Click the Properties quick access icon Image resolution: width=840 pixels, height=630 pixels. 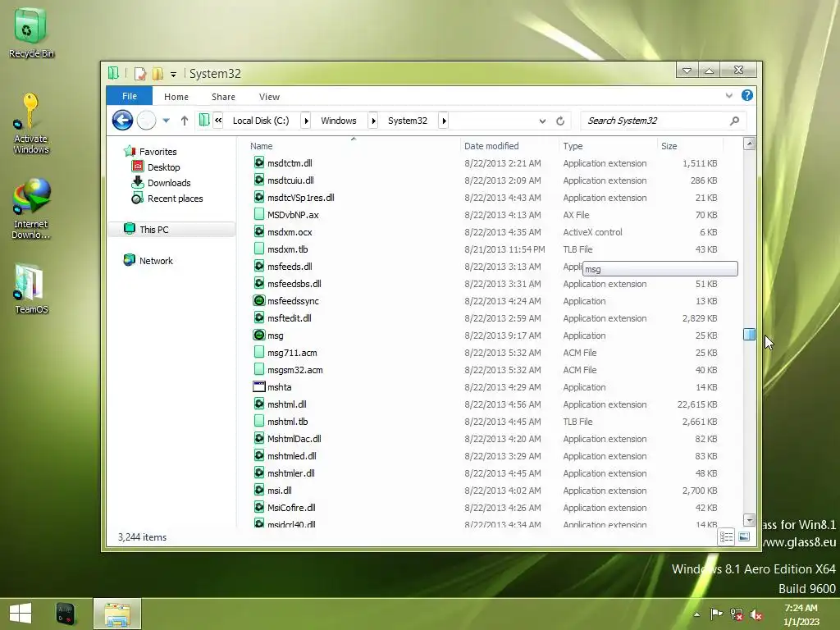point(139,73)
